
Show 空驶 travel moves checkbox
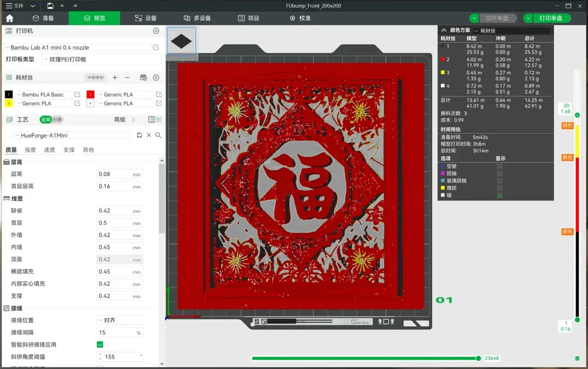[x=499, y=167]
